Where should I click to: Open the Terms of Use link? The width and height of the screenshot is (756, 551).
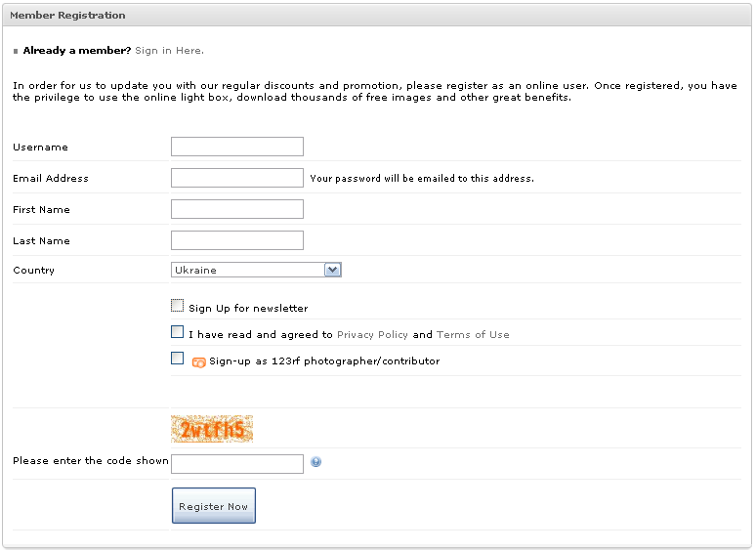pyautogui.click(x=473, y=335)
